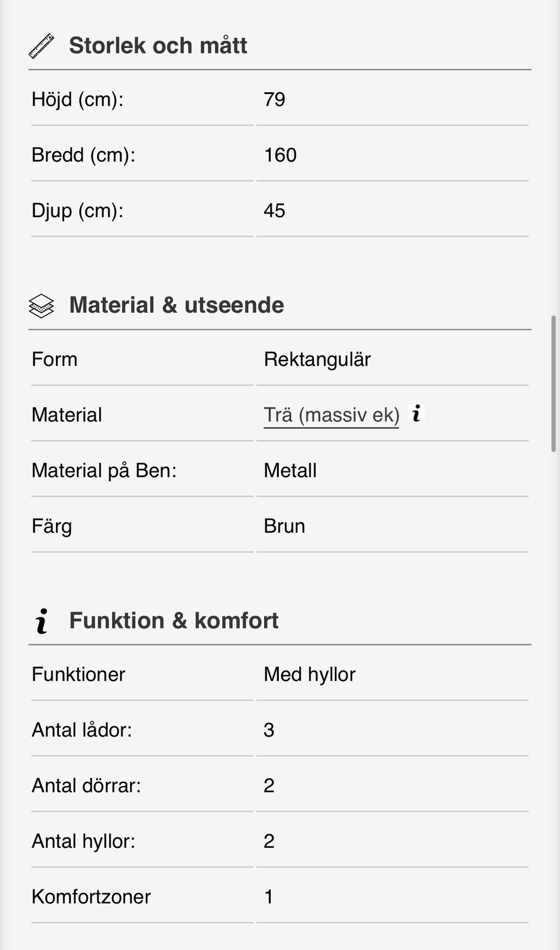
Task: Tap the info icon next to Trä (massiv ek)
Action: tap(416, 414)
